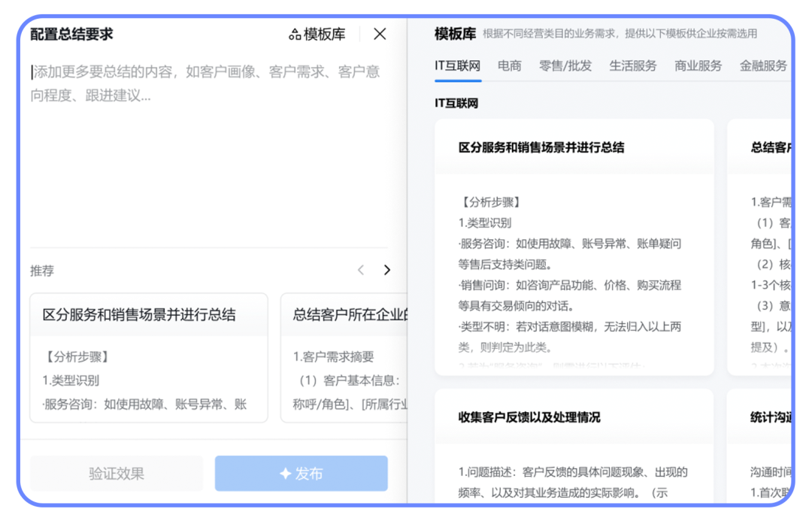Click the summary requirements text input area
812x521 pixels.
(x=208, y=143)
